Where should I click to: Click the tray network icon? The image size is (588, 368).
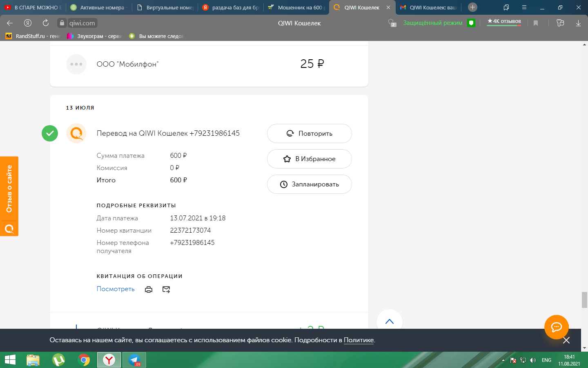coord(523,360)
